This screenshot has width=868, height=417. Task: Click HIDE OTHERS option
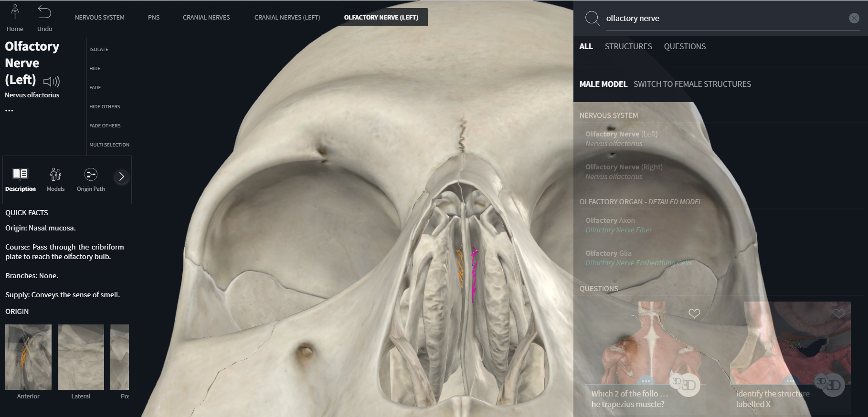[105, 106]
